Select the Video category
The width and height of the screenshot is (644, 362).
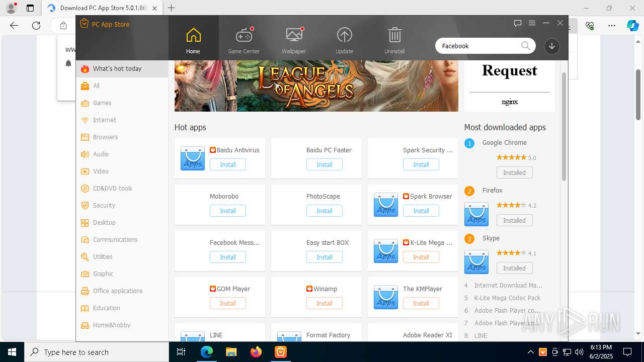click(x=122, y=171)
